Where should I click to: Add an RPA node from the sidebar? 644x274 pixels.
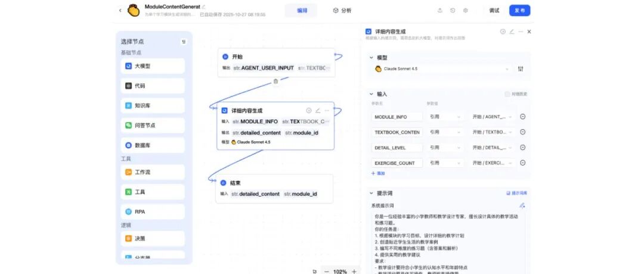coord(153,212)
